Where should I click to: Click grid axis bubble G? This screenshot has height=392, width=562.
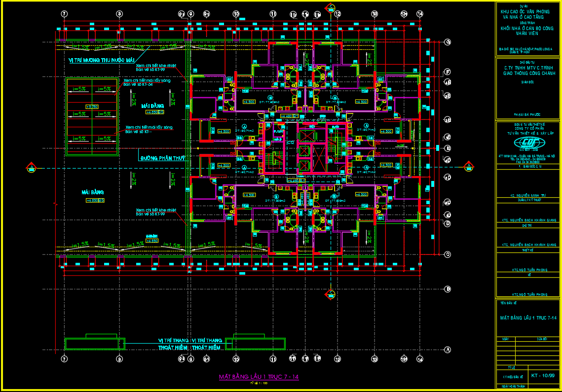coord(448,42)
